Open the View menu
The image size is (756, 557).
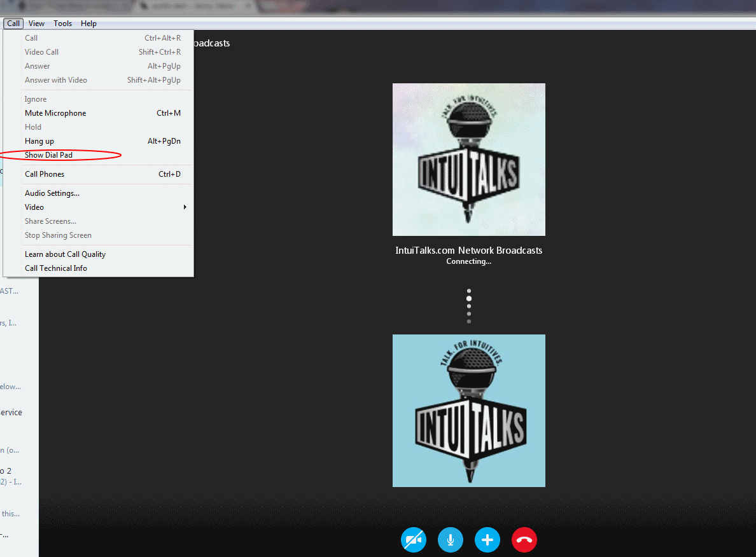click(36, 23)
